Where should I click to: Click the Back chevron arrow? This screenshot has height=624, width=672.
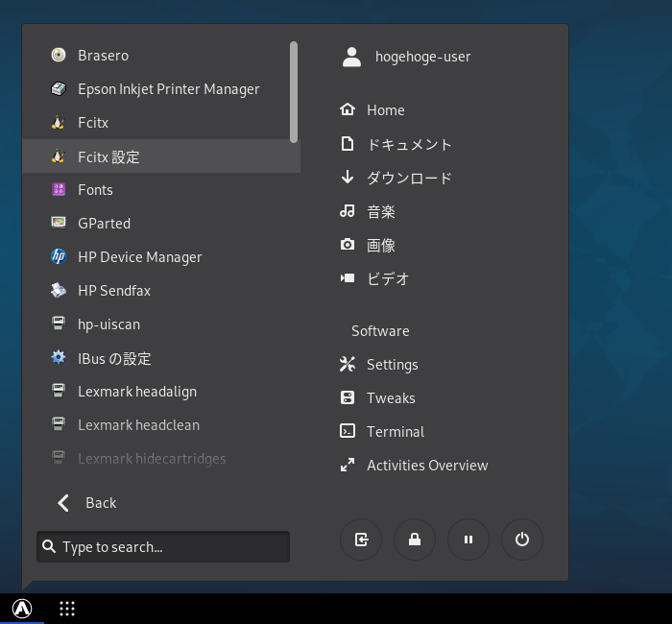63,503
